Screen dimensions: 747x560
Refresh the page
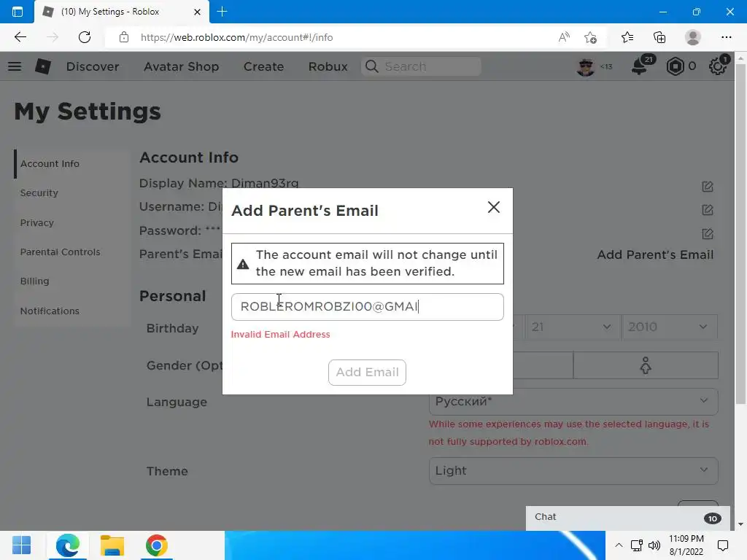pyautogui.click(x=85, y=37)
